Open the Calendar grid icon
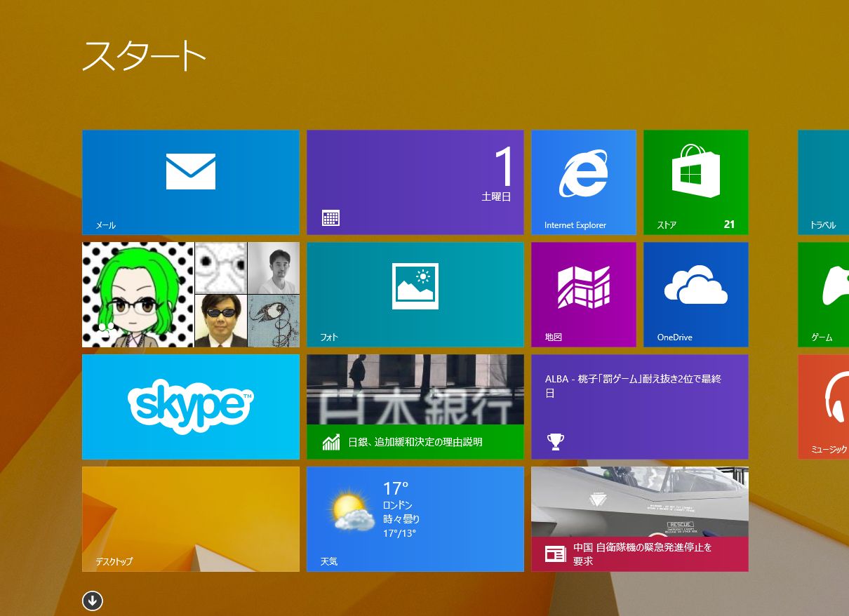Image resolution: width=849 pixels, height=616 pixels. [x=330, y=217]
